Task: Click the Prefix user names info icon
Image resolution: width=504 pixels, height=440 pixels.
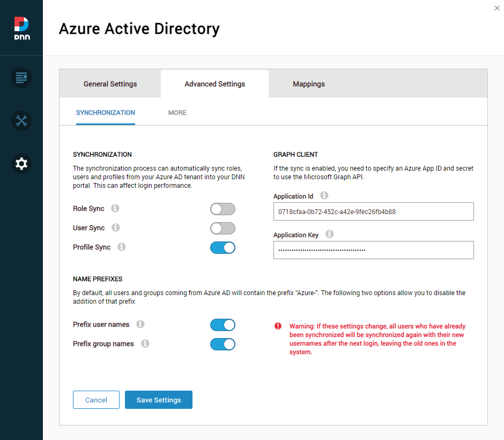Action: pos(140,324)
